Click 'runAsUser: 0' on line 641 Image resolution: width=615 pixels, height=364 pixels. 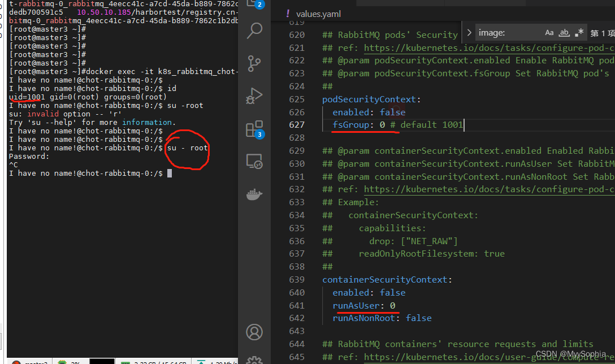(x=363, y=306)
